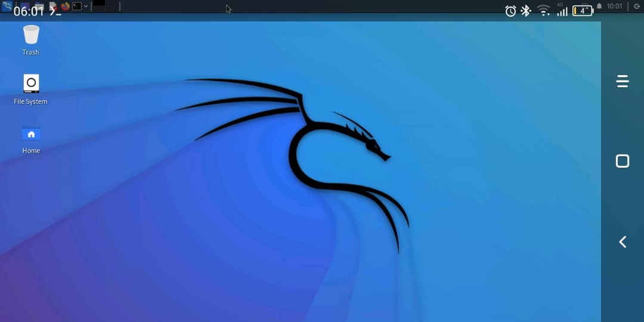Launch Firefox from the panel
This screenshot has width=644, height=322.
pyautogui.click(x=66, y=6)
